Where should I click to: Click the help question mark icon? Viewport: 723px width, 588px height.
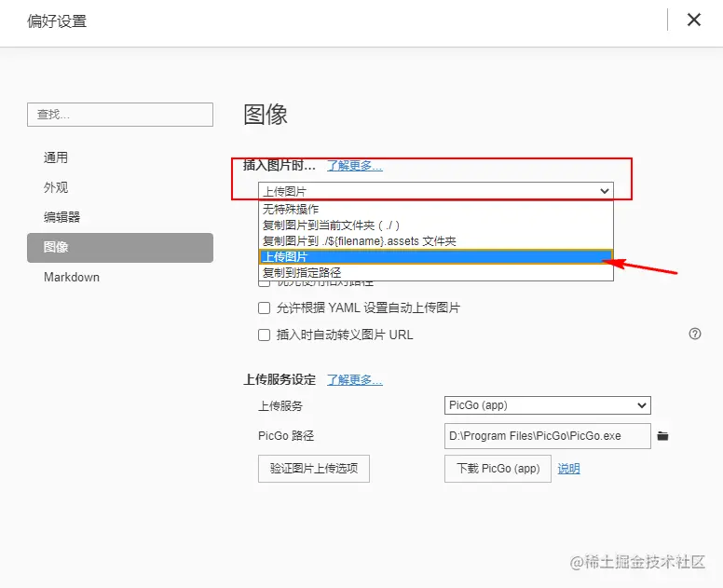695,334
